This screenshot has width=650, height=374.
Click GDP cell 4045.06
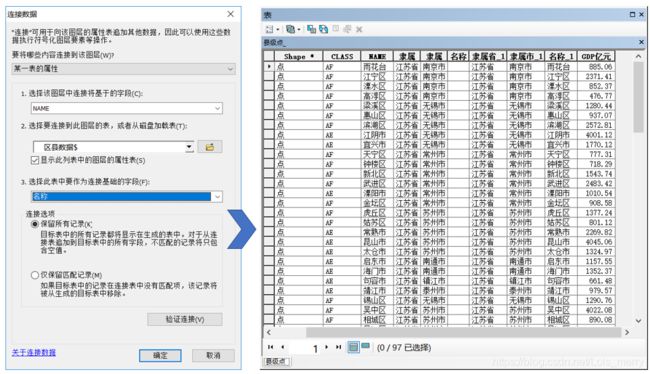pos(596,242)
